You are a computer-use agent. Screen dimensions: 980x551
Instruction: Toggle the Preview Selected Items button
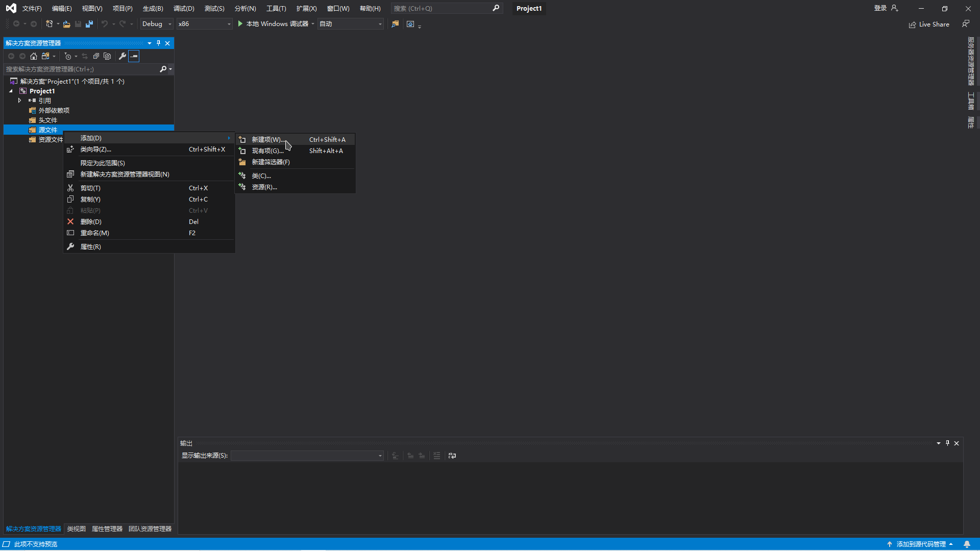(x=134, y=56)
